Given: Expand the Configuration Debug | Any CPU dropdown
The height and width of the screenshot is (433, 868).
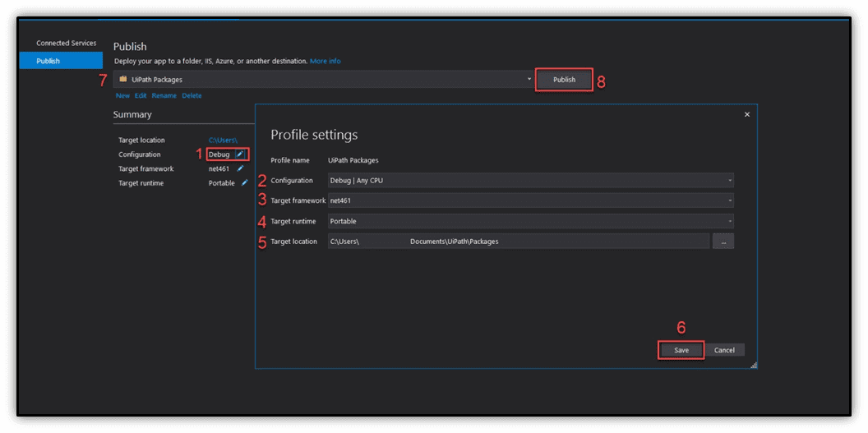Looking at the screenshot, I should click(730, 180).
